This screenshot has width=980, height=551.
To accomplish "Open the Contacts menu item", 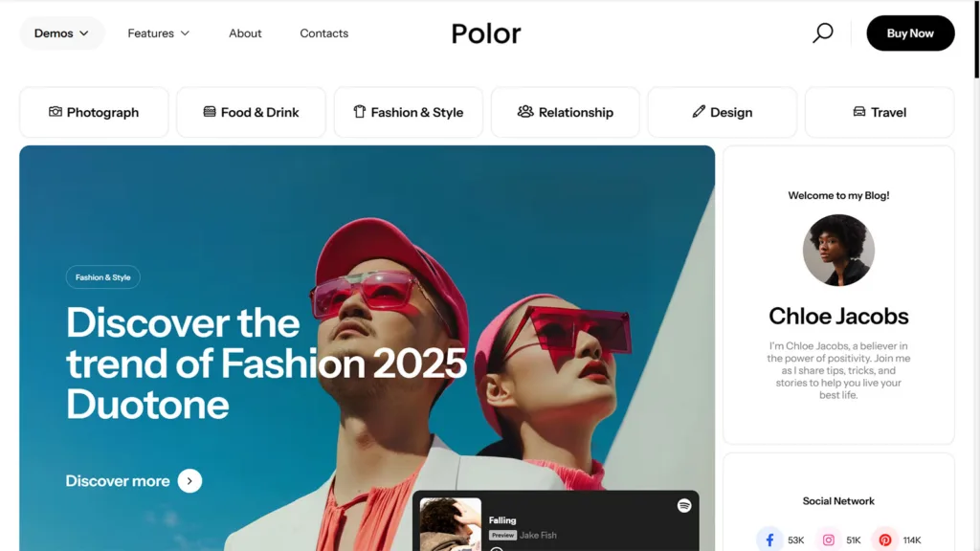I will click(323, 33).
